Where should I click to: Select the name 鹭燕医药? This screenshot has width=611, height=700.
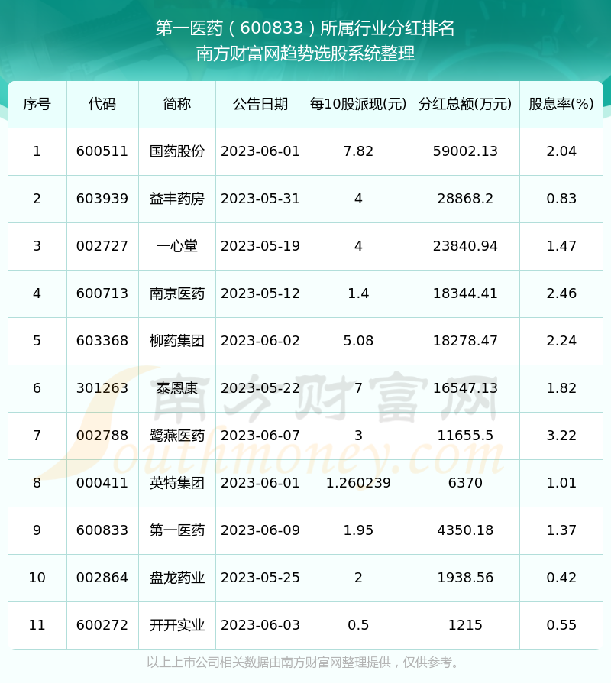176,436
